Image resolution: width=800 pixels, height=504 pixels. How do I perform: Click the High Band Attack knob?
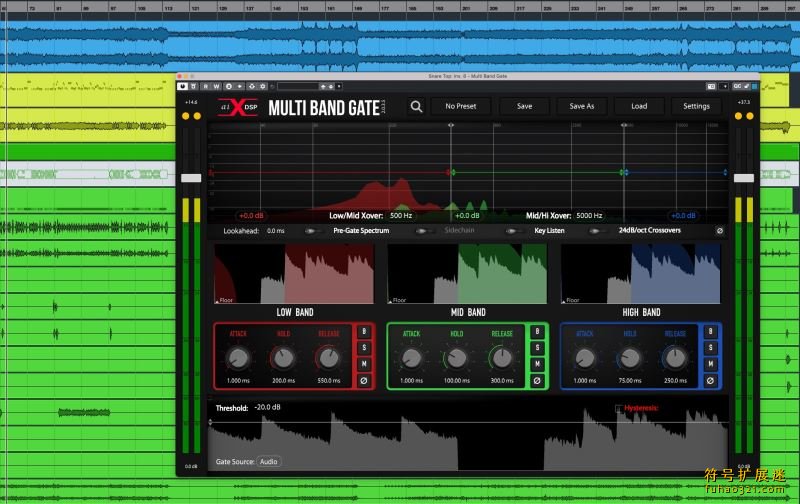point(585,358)
